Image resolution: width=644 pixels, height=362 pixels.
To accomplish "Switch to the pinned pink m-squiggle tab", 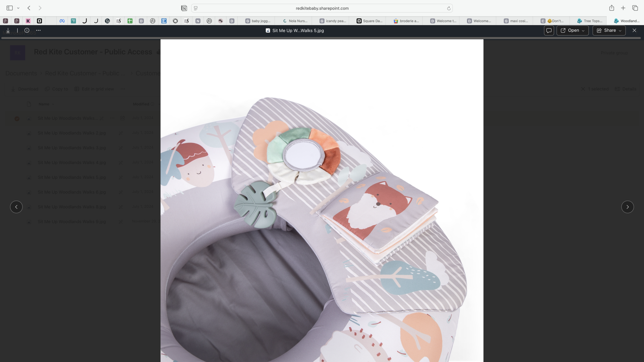I will pyautogui.click(x=221, y=21).
